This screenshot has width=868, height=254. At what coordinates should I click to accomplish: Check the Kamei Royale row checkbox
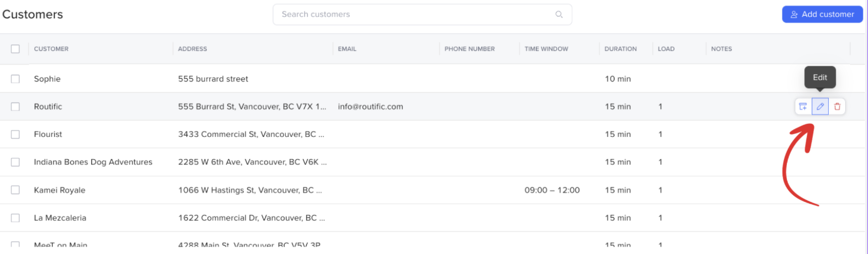(15, 190)
